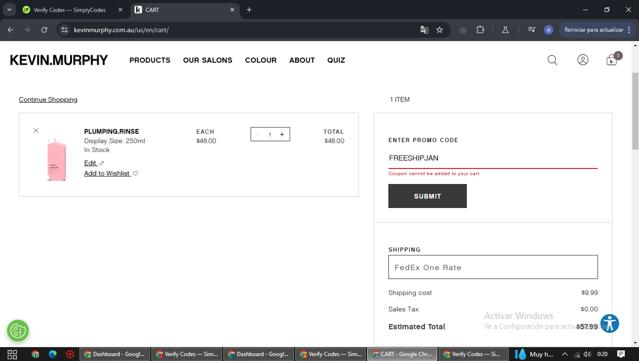The height and width of the screenshot is (361, 639).
Task: Click the translate page icon
Action: click(x=424, y=30)
